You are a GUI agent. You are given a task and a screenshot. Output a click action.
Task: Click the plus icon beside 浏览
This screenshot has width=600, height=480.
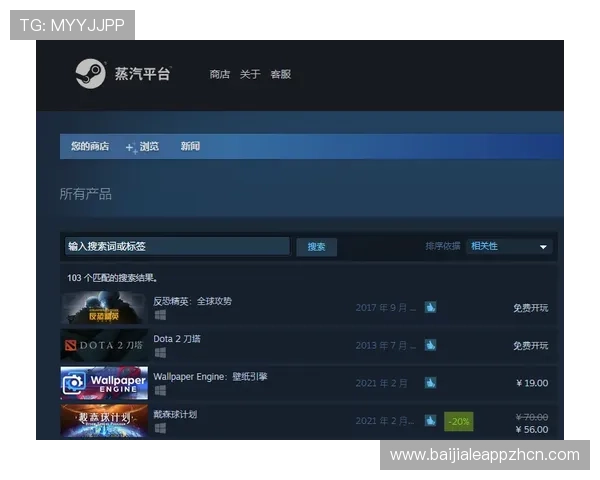[x=131, y=147]
